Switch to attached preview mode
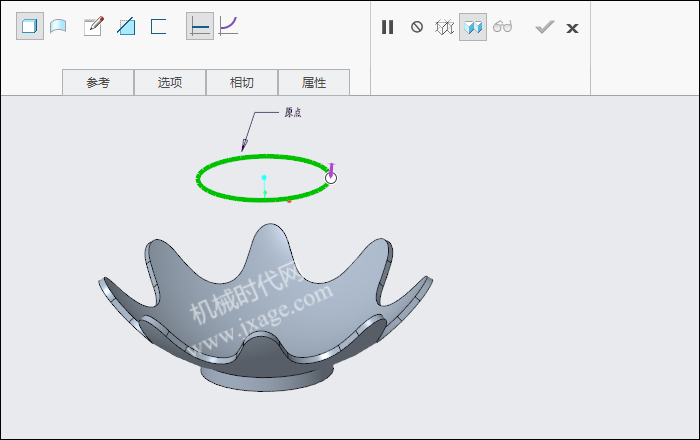The image size is (700, 440). pos(473,27)
